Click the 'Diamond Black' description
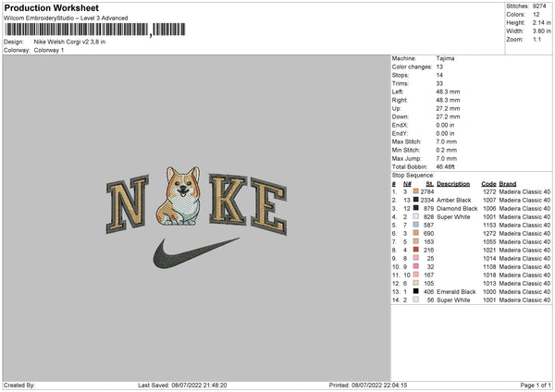 pyautogui.click(x=457, y=208)
